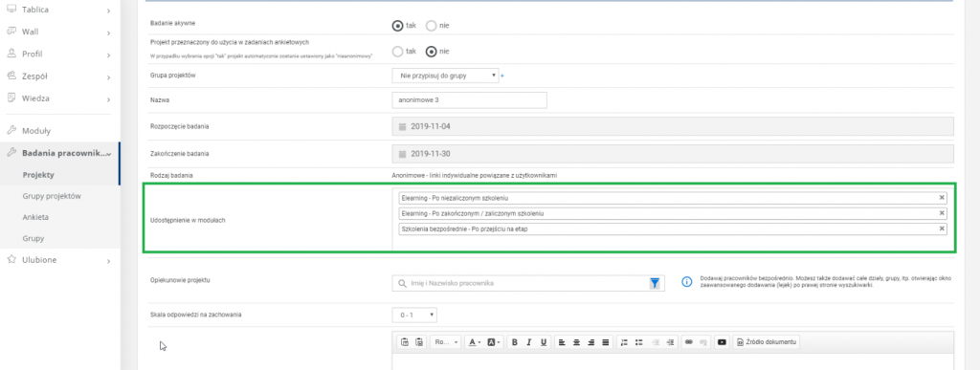Remove Szkolenia bezpośrednie - Po przejściu na etap tag

pos(942,229)
